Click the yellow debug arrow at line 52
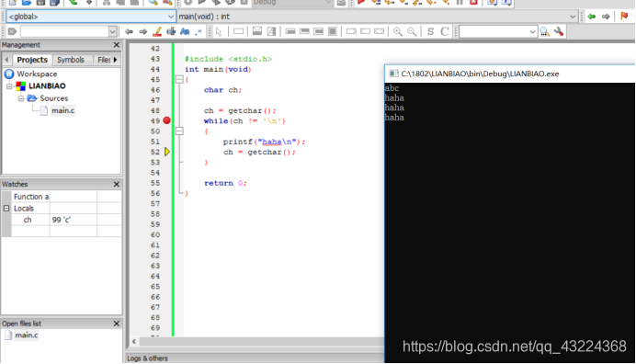Image resolution: width=636 pixels, height=364 pixels. [x=167, y=152]
